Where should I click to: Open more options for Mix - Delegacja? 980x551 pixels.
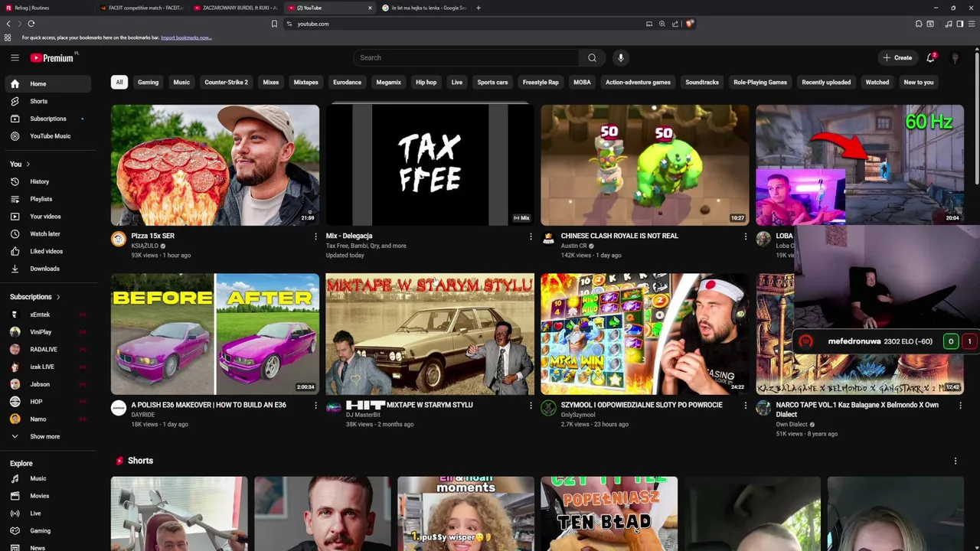coord(531,236)
